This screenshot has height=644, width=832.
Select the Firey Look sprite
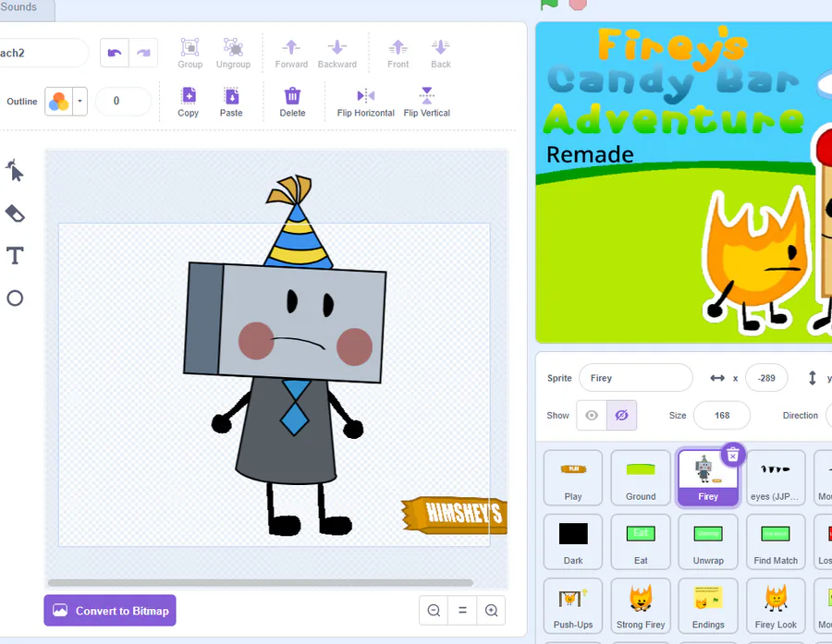[x=776, y=606]
